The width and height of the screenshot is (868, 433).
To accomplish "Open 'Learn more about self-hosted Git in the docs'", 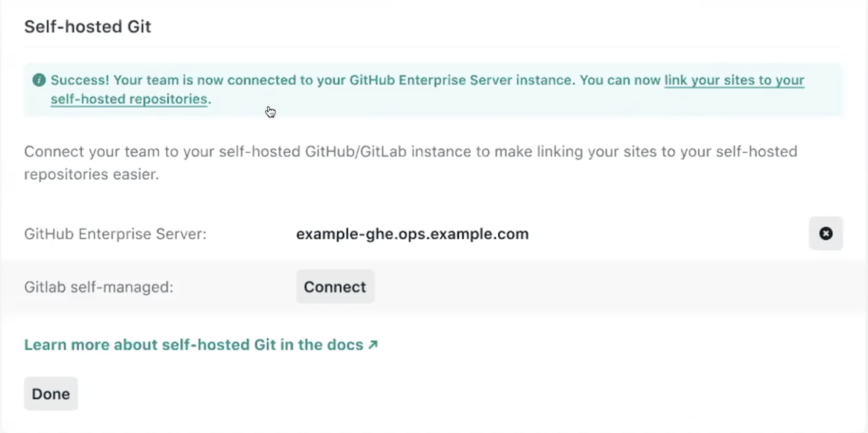I will (193, 344).
